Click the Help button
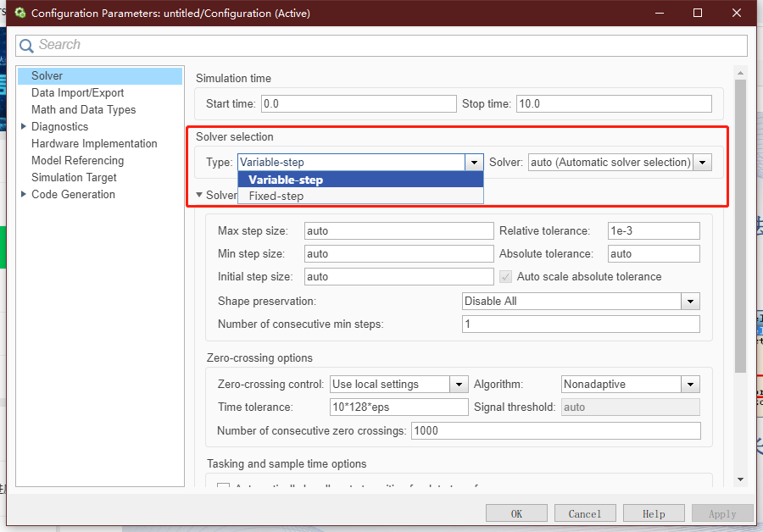 654,514
